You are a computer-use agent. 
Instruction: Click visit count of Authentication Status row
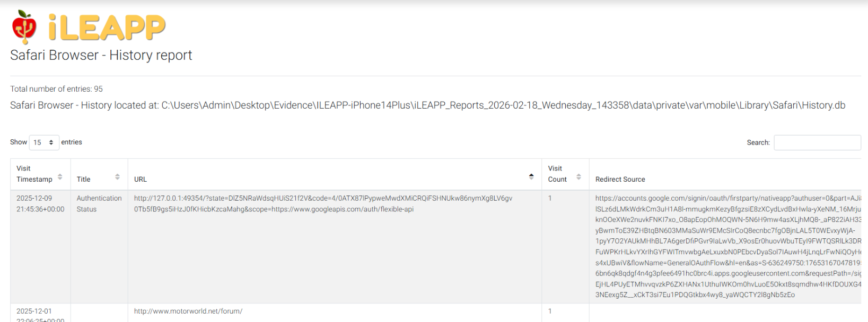(x=550, y=199)
